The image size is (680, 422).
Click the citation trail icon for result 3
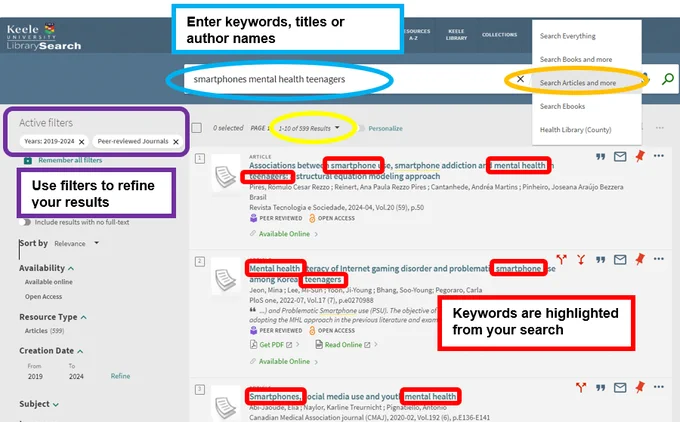click(x=581, y=387)
